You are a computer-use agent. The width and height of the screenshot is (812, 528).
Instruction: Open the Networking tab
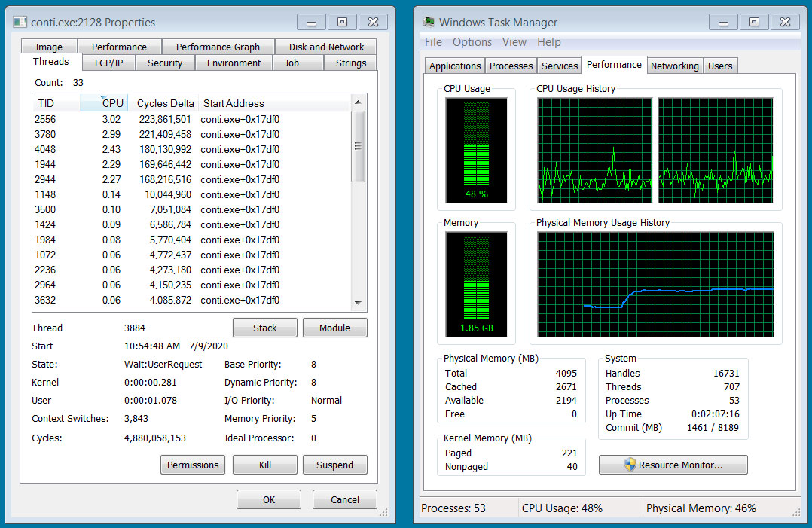tap(674, 66)
